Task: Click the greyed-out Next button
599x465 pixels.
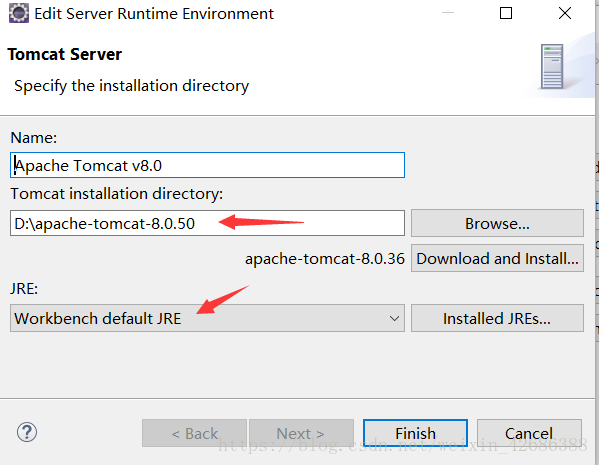Action: tap(301, 433)
